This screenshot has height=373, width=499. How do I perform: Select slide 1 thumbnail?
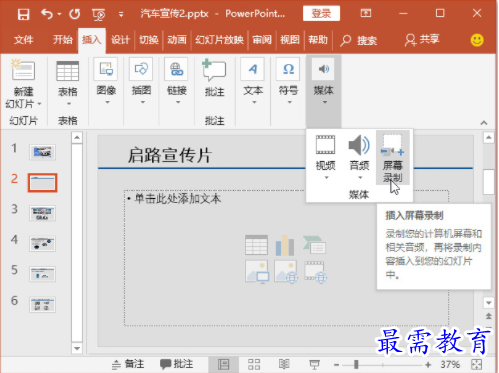coord(42,152)
